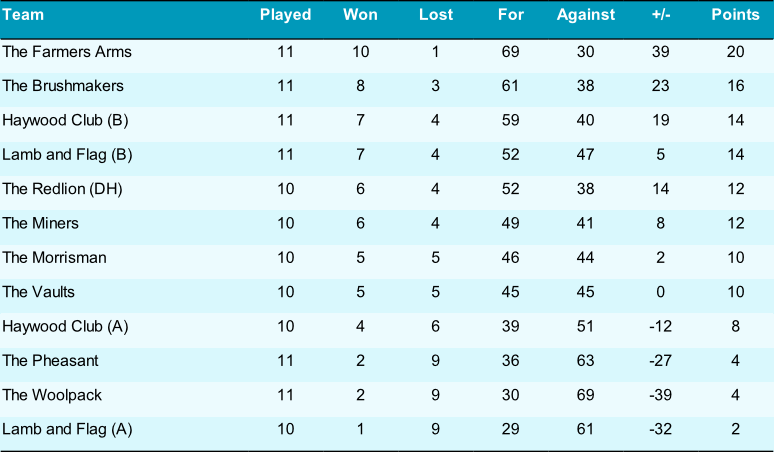This screenshot has width=774, height=452.
Task: Sort by the Points column header
Action: click(735, 15)
